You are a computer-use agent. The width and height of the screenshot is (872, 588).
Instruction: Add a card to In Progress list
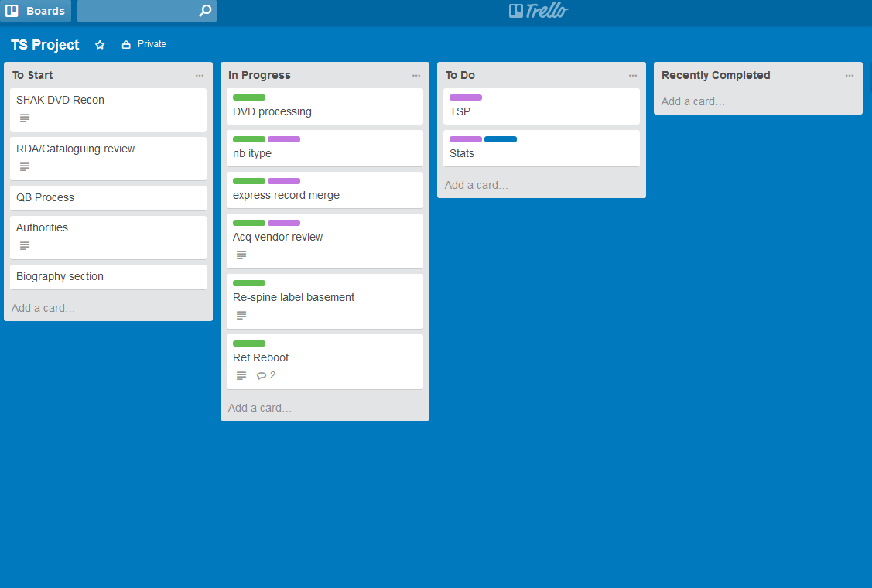point(260,408)
